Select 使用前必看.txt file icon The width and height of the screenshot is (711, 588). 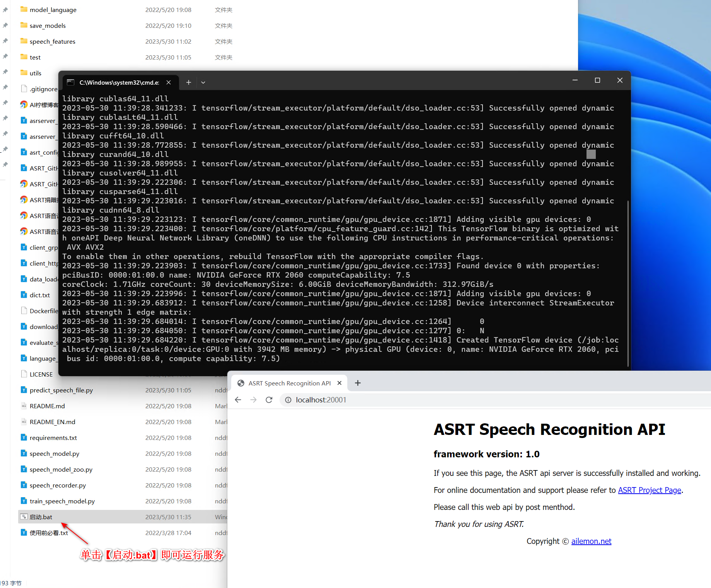pyautogui.click(x=24, y=532)
